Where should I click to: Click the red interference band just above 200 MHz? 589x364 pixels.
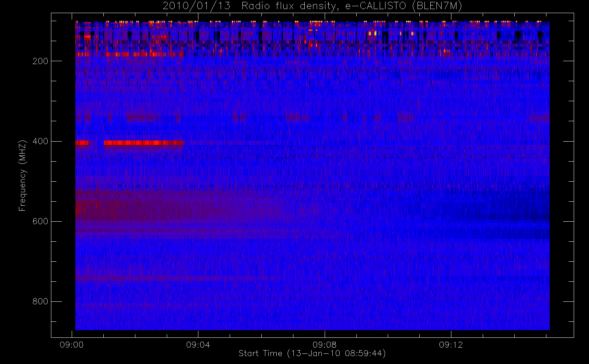130,55
